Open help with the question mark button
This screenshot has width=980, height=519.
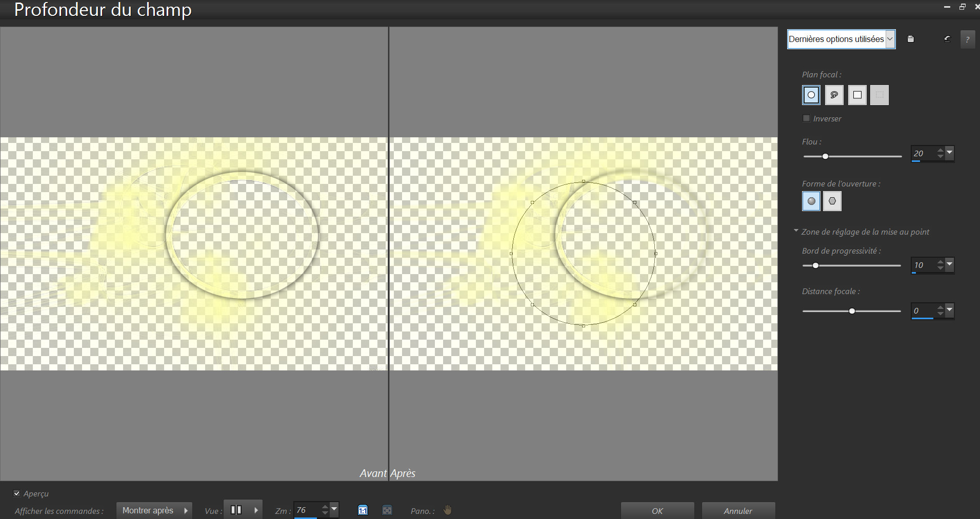click(x=967, y=39)
